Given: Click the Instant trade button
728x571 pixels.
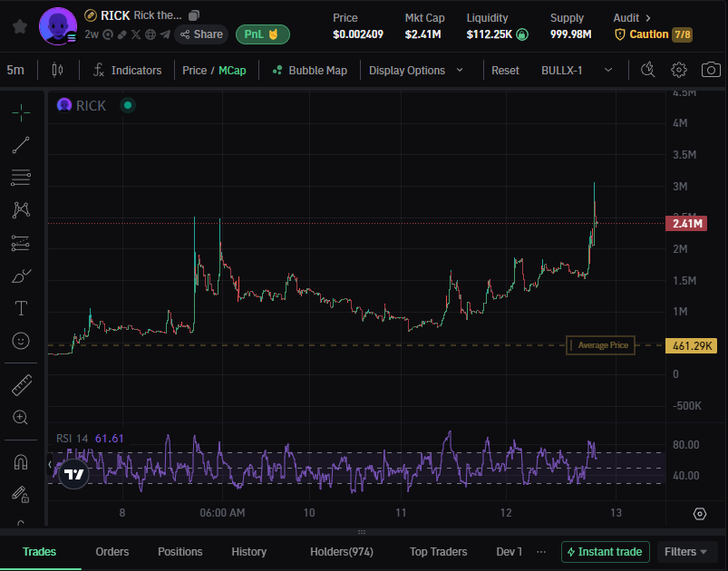Looking at the screenshot, I should (x=606, y=551).
